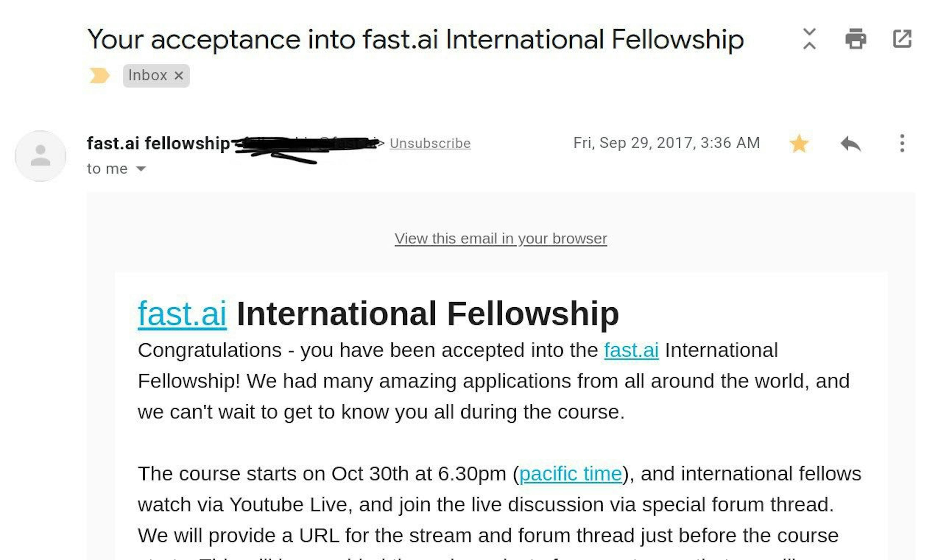Open email in a new window

coord(902,39)
